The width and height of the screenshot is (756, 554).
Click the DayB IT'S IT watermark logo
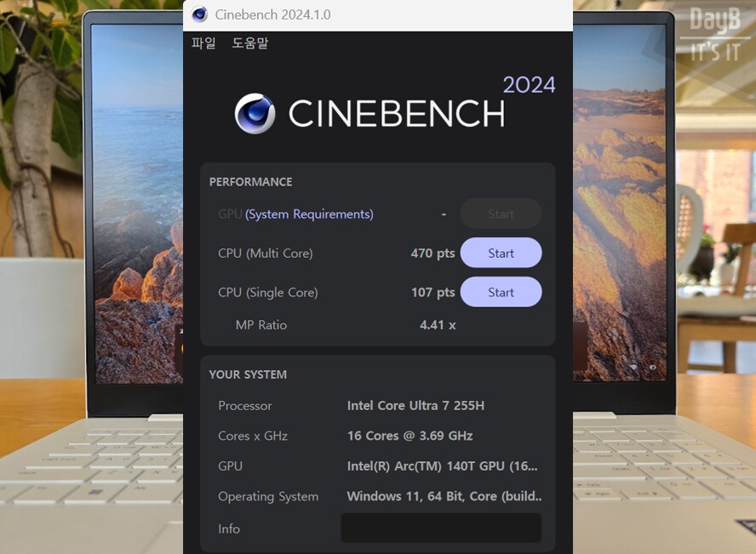click(714, 34)
